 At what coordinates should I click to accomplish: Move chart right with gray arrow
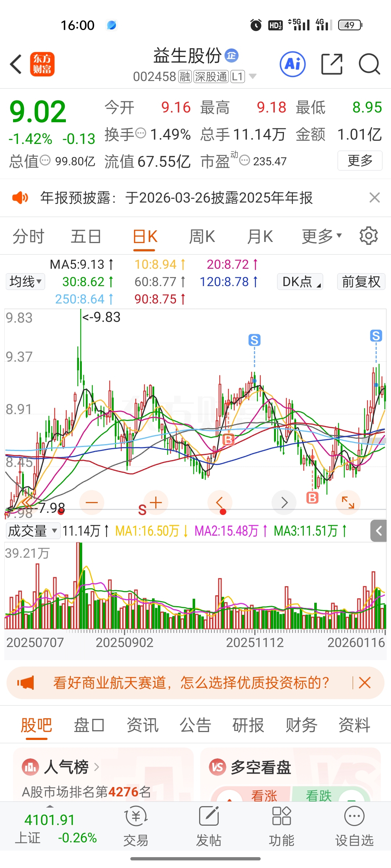tap(284, 502)
